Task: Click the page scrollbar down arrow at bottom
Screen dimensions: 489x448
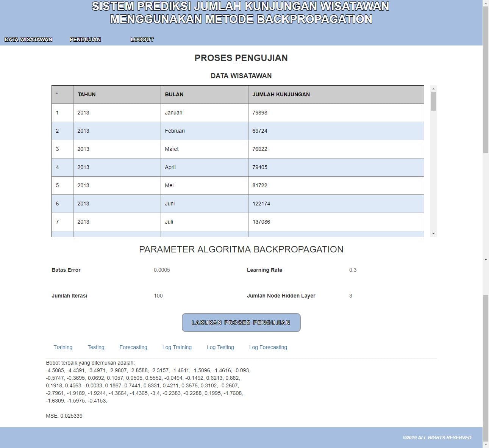Action: pos(486,445)
